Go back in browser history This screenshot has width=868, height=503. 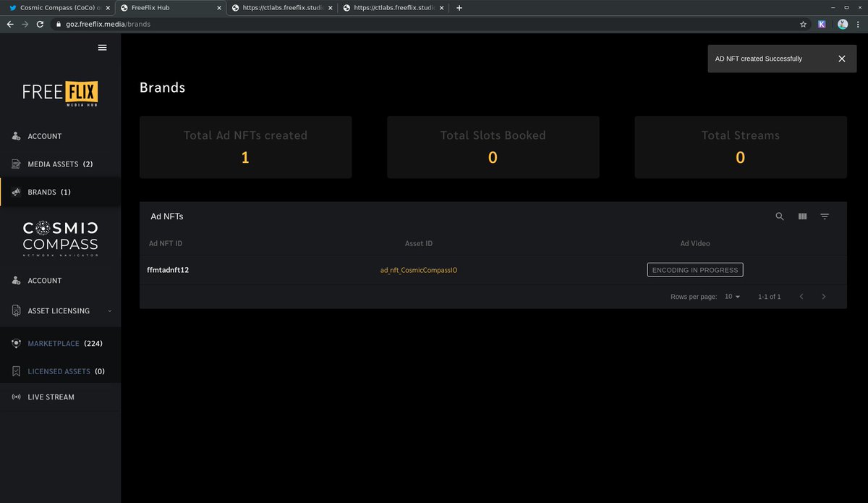(10, 24)
